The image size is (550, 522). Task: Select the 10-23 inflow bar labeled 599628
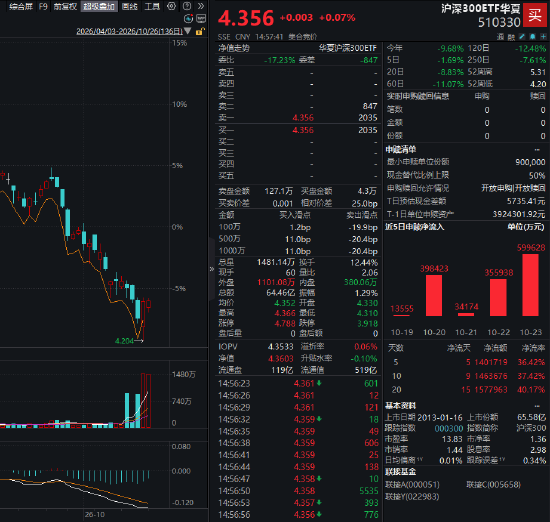tap(530, 285)
